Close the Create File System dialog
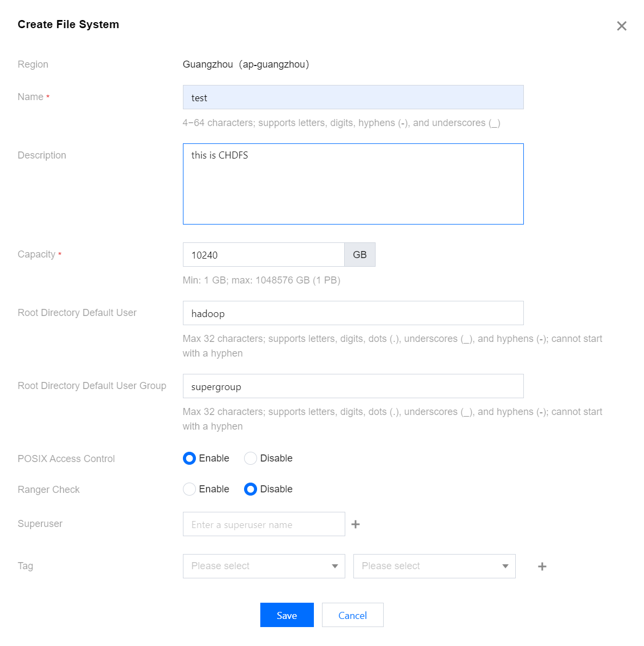This screenshot has height=646, width=644. pyautogui.click(x=621, y=26)
